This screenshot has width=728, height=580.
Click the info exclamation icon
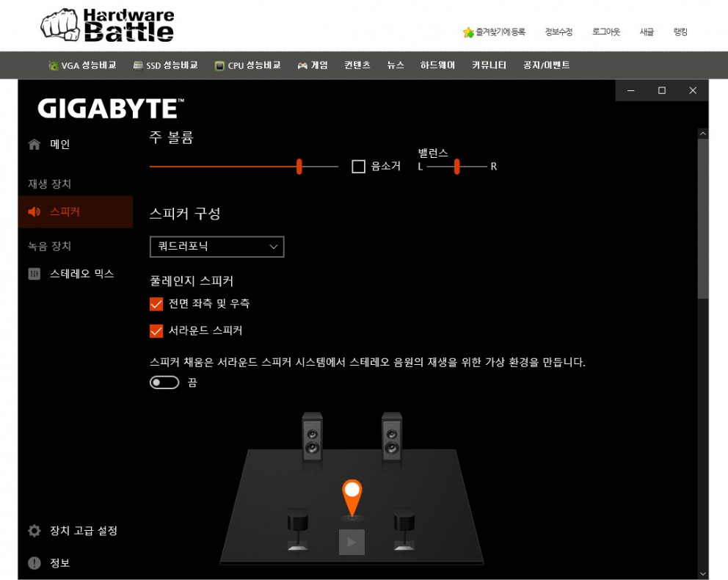pos(34,563)
